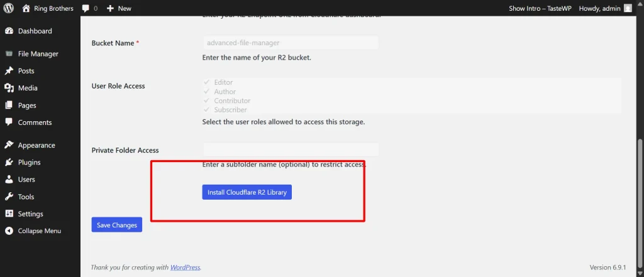
Task: Click the Appearance brush icon
Action: pyautogui.click(x=9, y=145)
